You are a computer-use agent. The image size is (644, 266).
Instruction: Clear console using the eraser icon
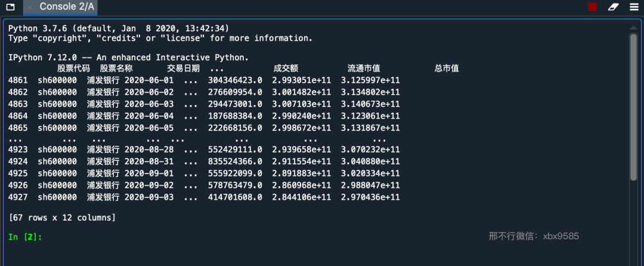tap(613, 7)
